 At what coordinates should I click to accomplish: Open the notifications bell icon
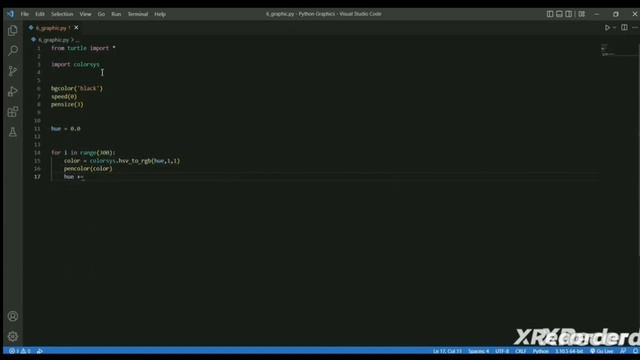635,351
